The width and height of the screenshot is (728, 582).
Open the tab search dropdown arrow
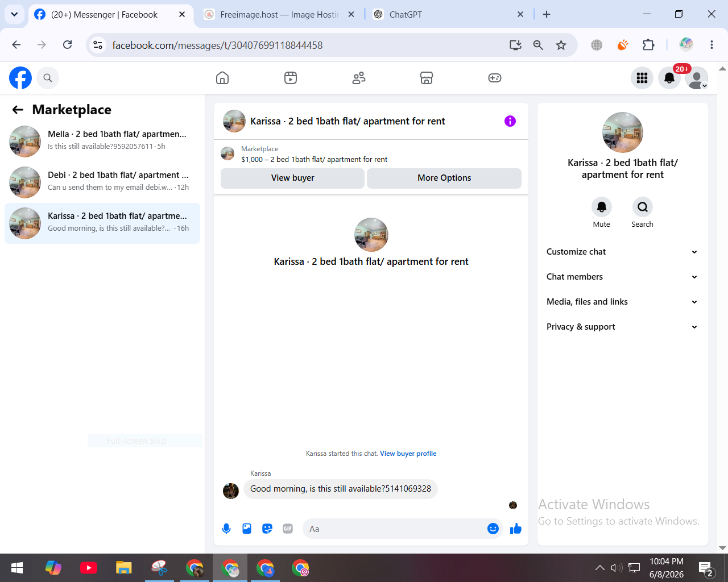pos(14,14)
